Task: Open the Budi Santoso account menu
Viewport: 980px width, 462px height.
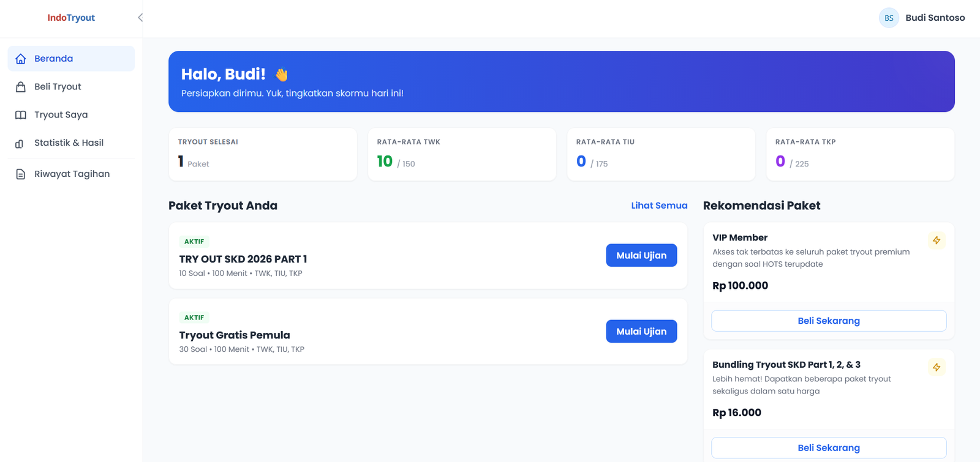Action: 922,18
